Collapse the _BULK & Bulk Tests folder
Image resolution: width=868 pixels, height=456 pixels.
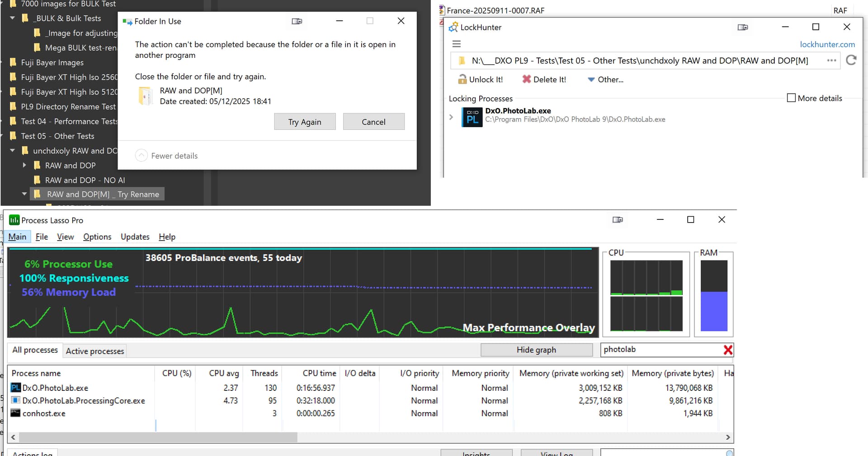[x=13, y=19]
